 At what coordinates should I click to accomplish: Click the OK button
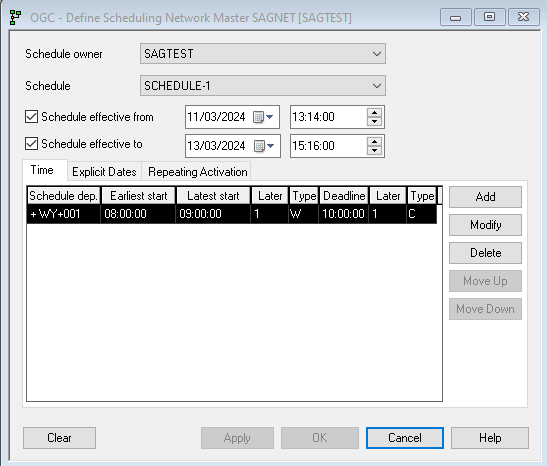click(x=320, y=438)
